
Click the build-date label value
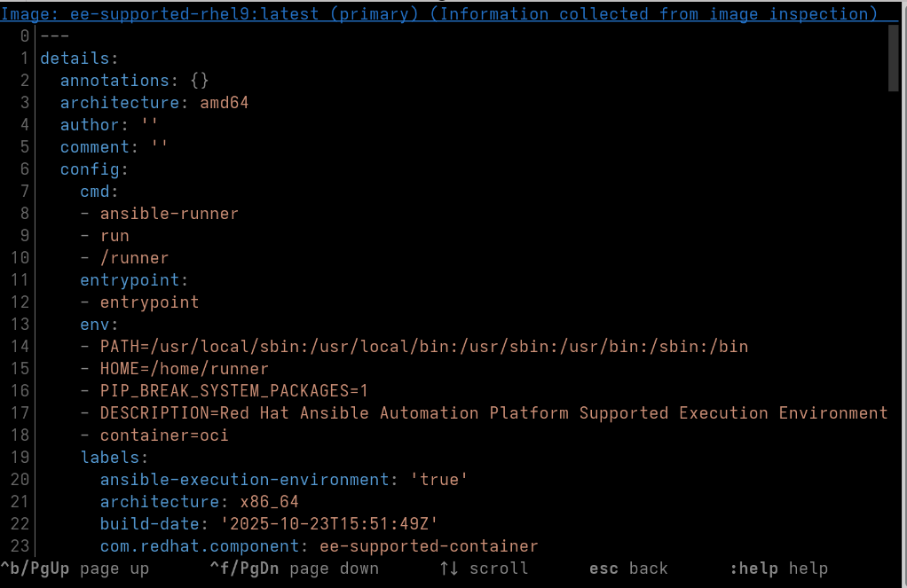(330, 524)
